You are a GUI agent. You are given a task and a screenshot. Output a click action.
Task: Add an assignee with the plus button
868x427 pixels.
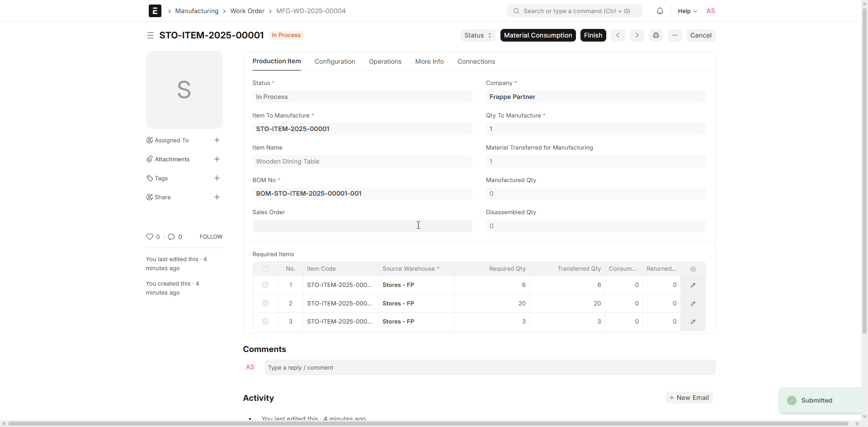tap(217, 141)
